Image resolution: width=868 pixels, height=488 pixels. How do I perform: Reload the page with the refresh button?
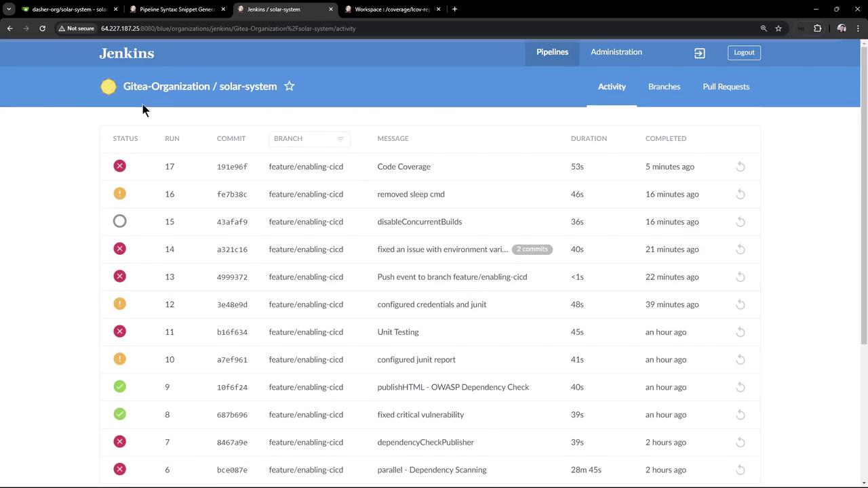point(42,28)
